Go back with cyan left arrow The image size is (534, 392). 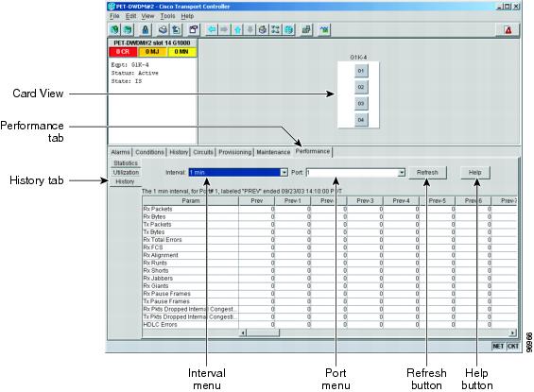(x=212, y=30)
